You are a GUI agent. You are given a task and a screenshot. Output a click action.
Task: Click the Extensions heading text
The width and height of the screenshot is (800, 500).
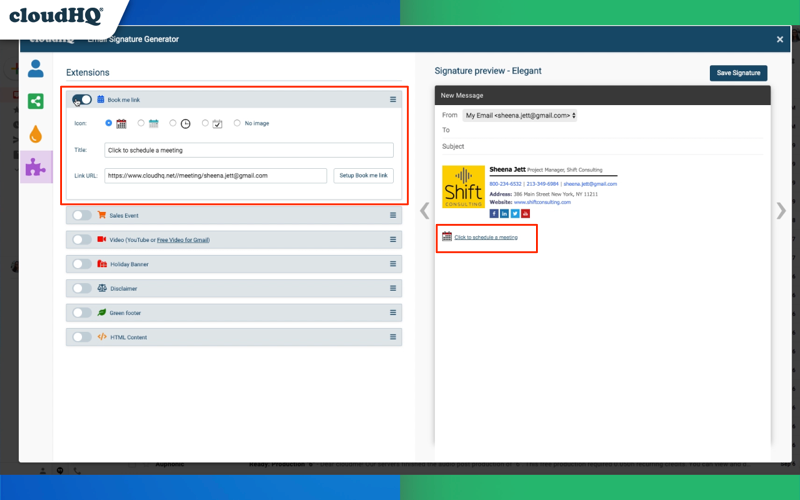click(88, 72)
